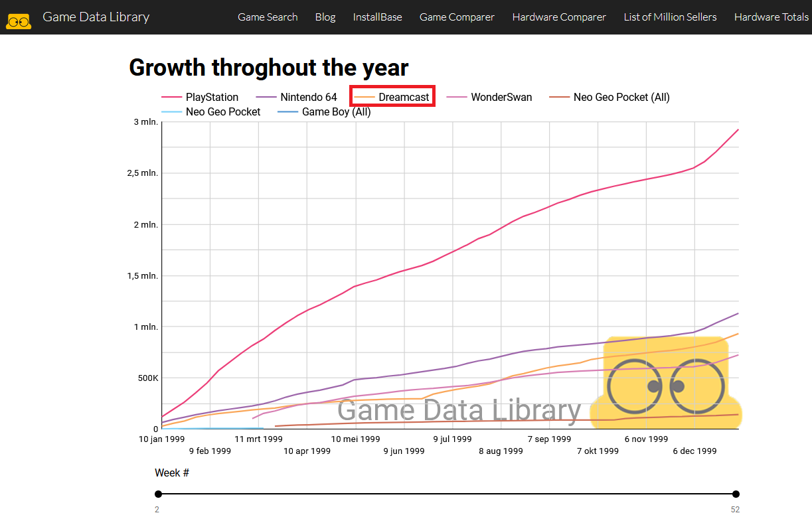Toggle the Neo Geo Pocket legend entry

click(211, 111)
